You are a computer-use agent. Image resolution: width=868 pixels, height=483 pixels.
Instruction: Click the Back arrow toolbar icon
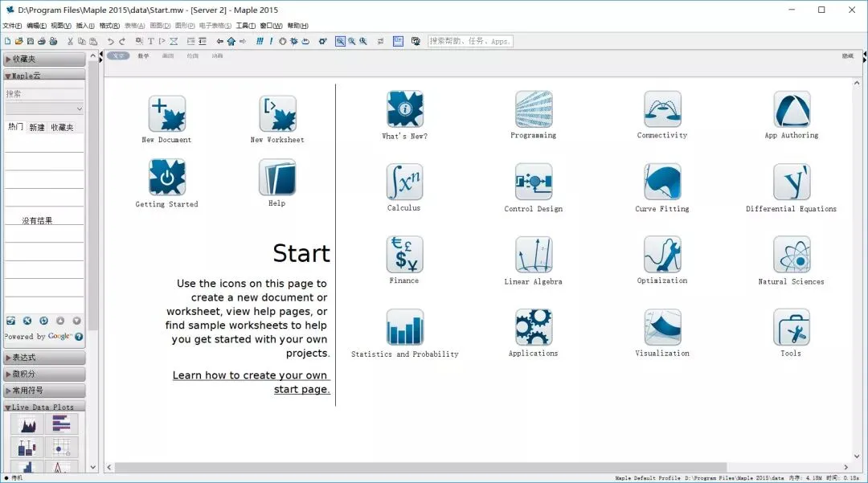[x=219, y=41]
